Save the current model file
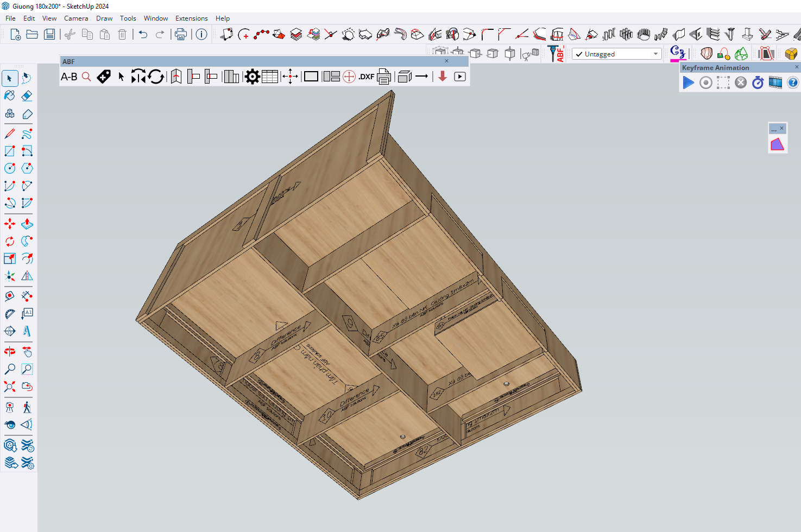801x532 pixels. [49, 35]
